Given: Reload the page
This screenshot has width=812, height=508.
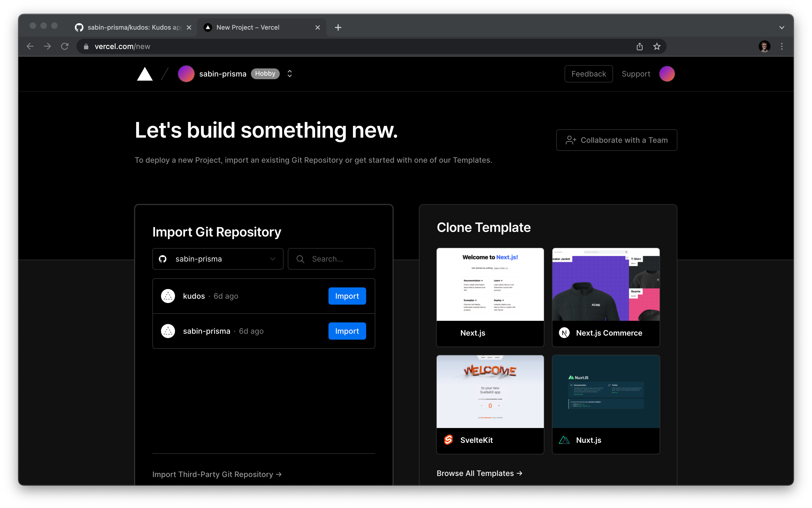Looking at the screenshot, I should tap(65, 46).
